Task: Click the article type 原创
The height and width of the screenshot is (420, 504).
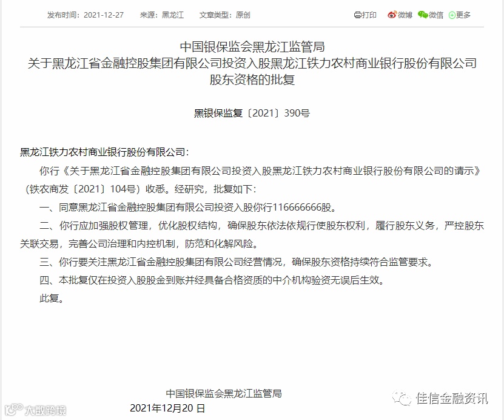Action: click(x=243, y=15)
